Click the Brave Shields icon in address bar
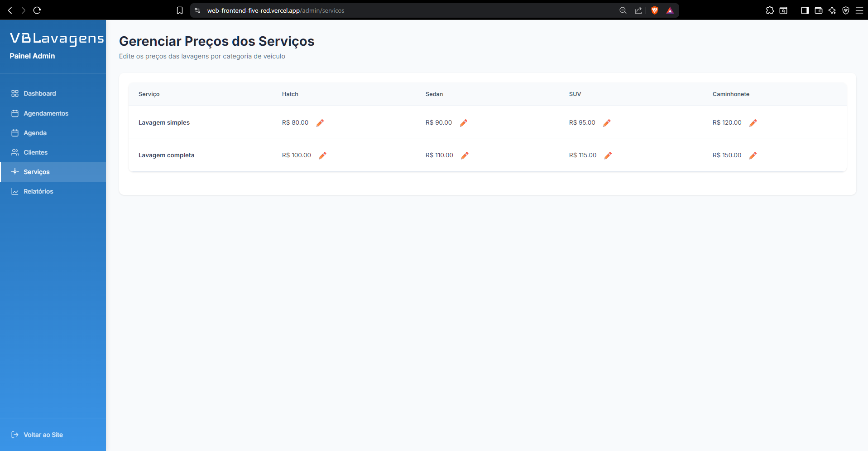The width and height of the screenshot is (868, 451). (x=655, y=10)
